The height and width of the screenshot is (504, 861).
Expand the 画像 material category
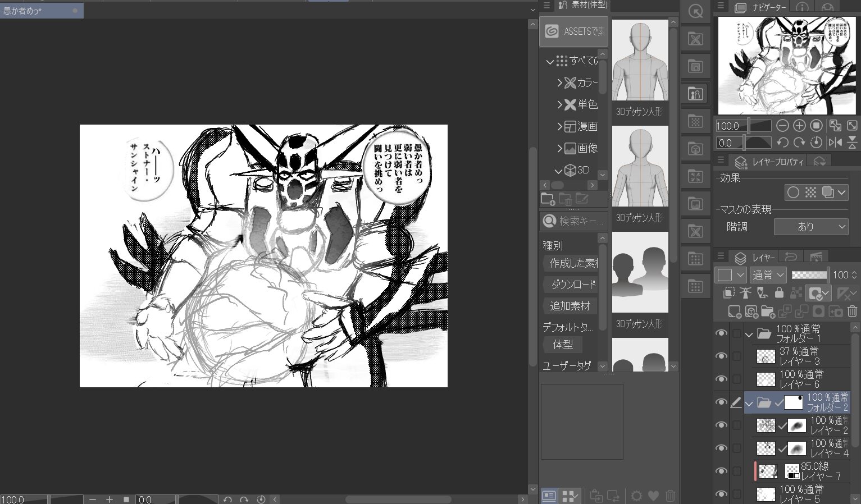559,148
